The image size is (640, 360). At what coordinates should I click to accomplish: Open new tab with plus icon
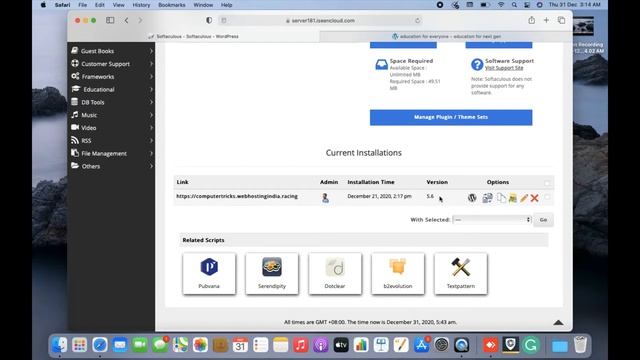pos(546,20)
